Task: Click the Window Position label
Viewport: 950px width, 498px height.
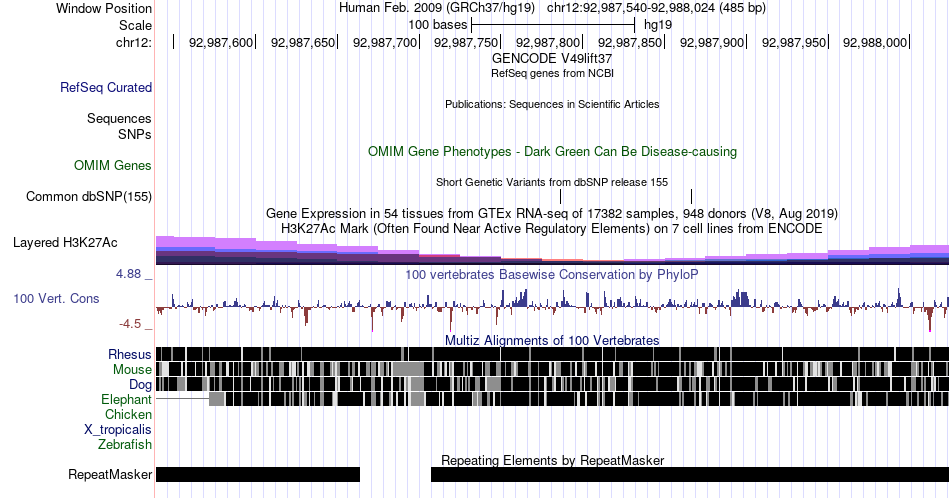Action: click(x=104, y=8)
